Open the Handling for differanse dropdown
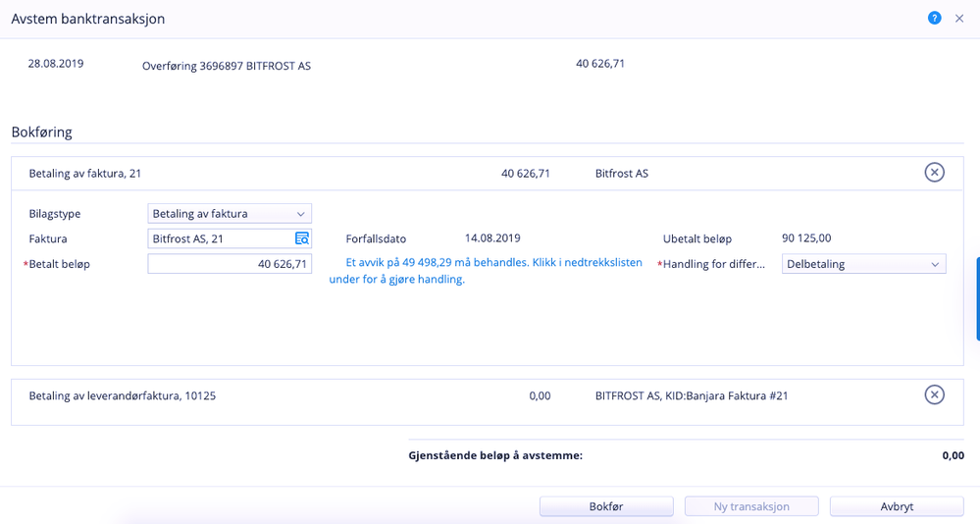980x524 pixels. pos(863,264)
